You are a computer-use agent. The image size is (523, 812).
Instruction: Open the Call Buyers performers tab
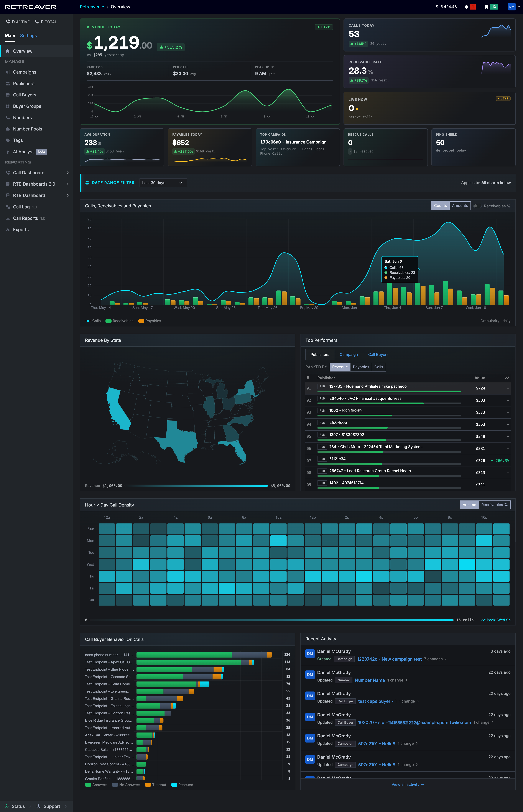[x=378, y=354]
